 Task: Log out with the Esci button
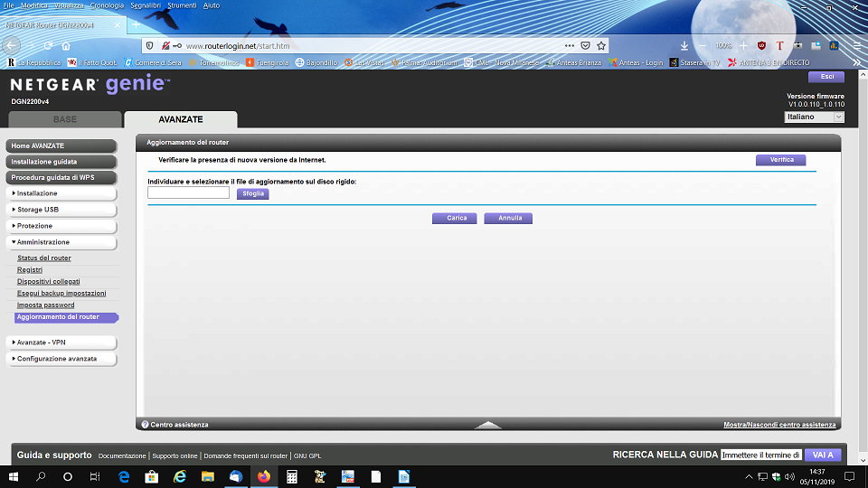click(x=826, y=77)
